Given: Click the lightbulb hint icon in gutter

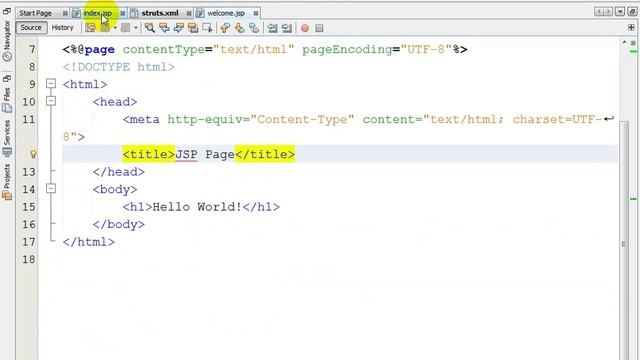Looking at the screenshot, I should pos(33,154).
